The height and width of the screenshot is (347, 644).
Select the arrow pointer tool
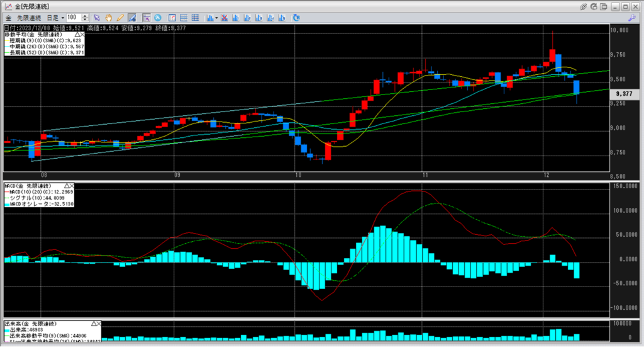(x=96, y=17)
